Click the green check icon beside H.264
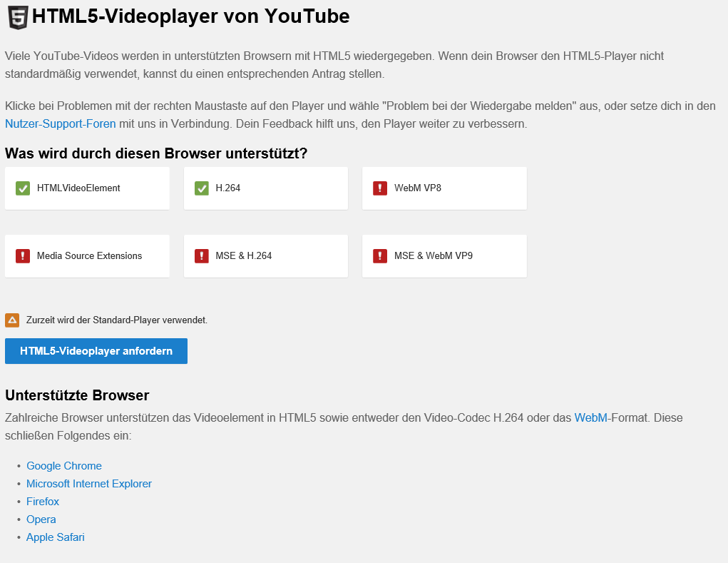Image resolution: width=728 pixels, height=563 pixels. coord(202,188)
